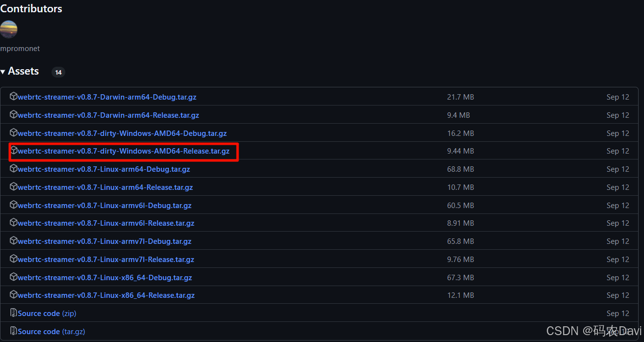
Task: Click package icon beside Linux-armv6l-Release.tar.gz
Action: tap(14, 223)
